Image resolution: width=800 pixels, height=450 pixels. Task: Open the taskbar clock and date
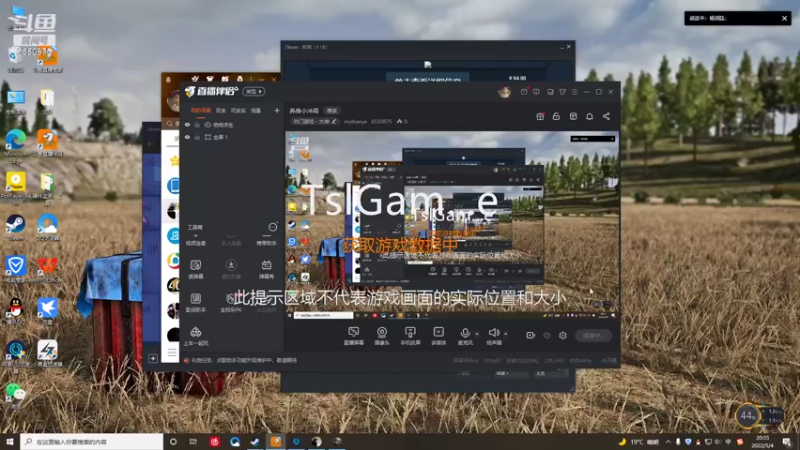(763, 441)
